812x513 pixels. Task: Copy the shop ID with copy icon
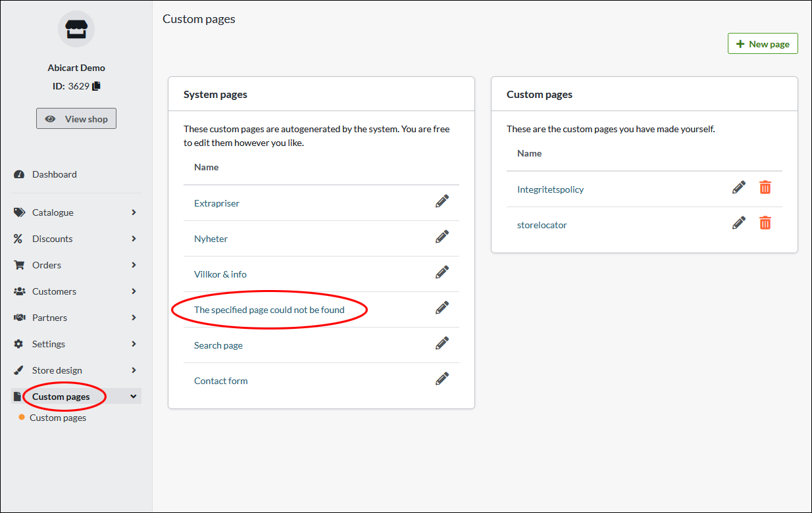tap(97, 86)
